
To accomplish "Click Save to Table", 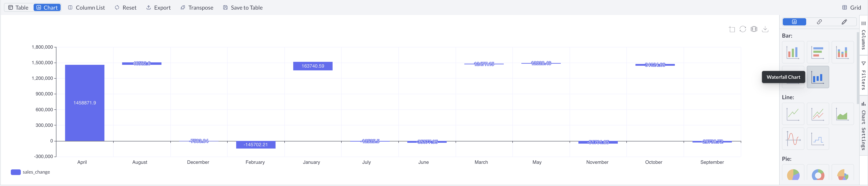I will point(242,7).
